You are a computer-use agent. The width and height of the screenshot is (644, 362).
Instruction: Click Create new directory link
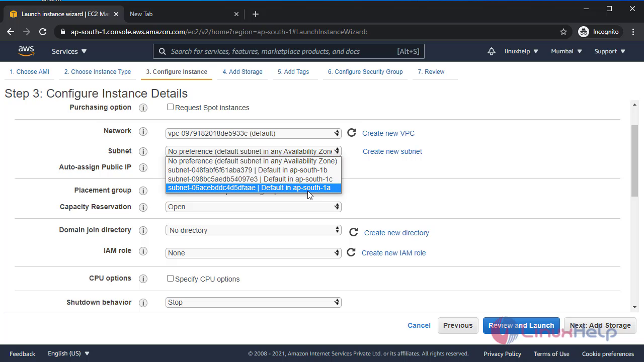pos(396,233)
